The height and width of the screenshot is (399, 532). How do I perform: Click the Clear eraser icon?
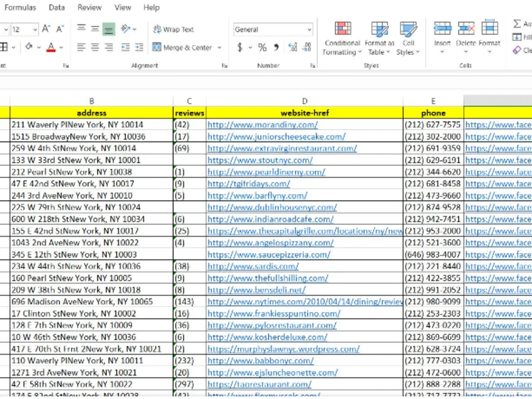click(x=517, y=50)
